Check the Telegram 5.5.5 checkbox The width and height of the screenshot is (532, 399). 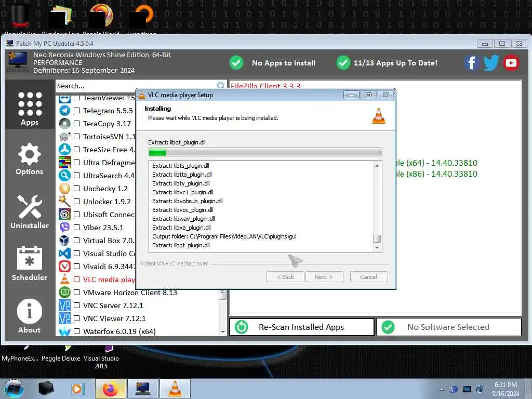pos(77,111)
